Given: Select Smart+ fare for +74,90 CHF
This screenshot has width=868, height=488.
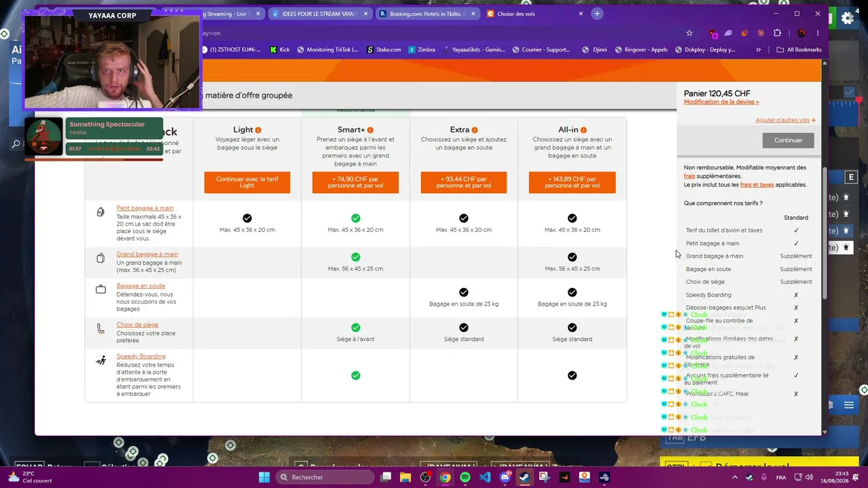Looking at the screenshot, I should pyautogui.click(x=355, y=182).
